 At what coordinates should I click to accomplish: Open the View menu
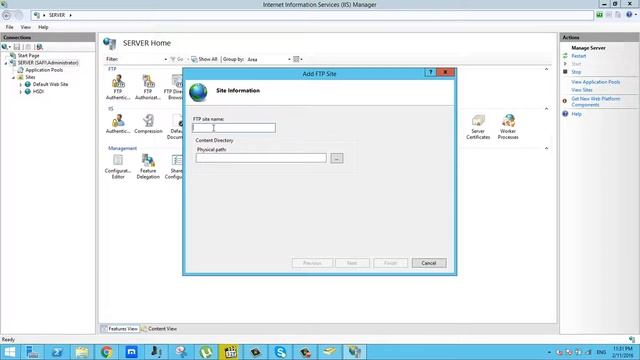(26, 27)
